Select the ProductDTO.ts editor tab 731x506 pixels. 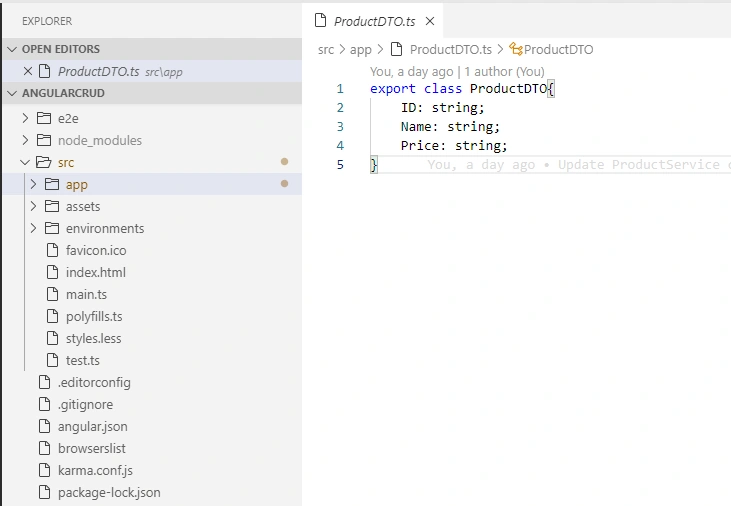(x=372, y=21)
